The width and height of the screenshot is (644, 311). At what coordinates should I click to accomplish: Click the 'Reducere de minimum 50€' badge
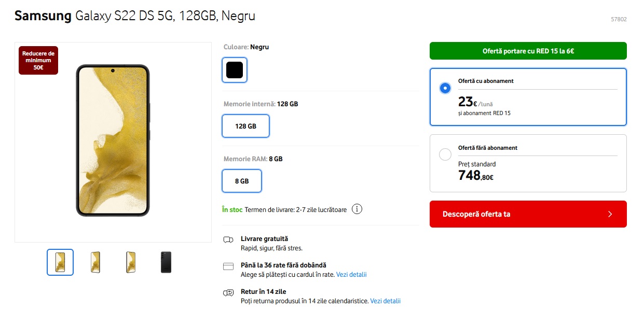[38, 60]
